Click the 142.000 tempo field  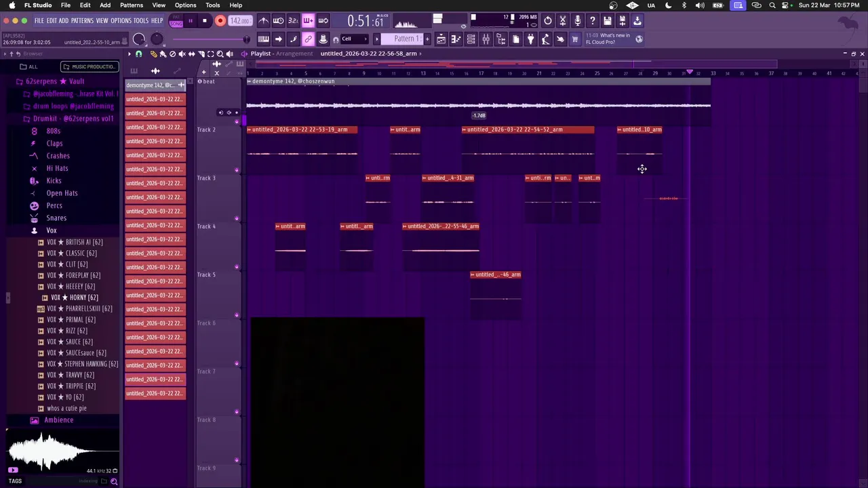click(240, 20)
